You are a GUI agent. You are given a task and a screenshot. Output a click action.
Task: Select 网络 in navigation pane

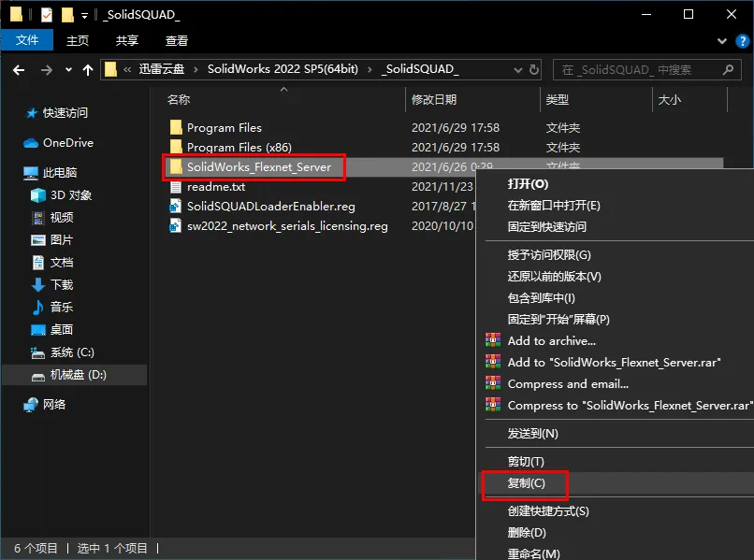pos(54,404)
